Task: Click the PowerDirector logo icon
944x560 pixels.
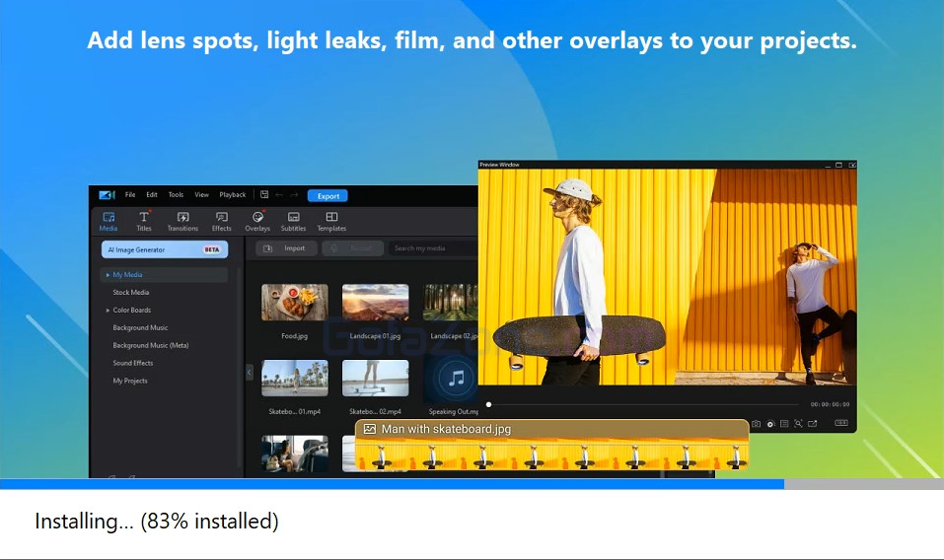Action: pos(107,195)
